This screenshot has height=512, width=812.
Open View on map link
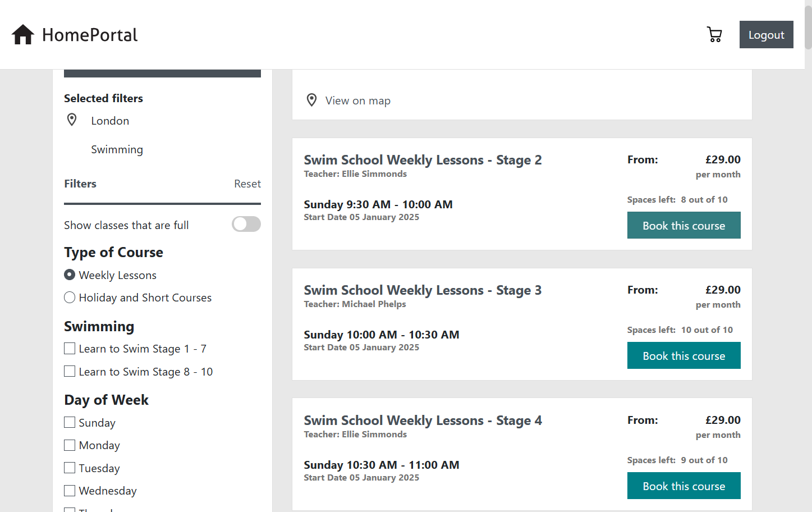click(358, 100)
